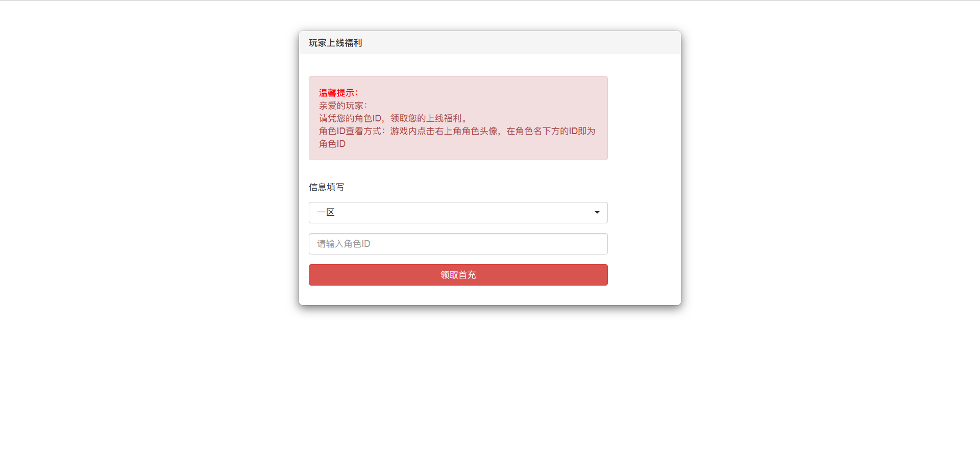Click panel space beside the 领取首充 button
The width and height of the screenshot is (980, 460).
[x=644, y=275]
